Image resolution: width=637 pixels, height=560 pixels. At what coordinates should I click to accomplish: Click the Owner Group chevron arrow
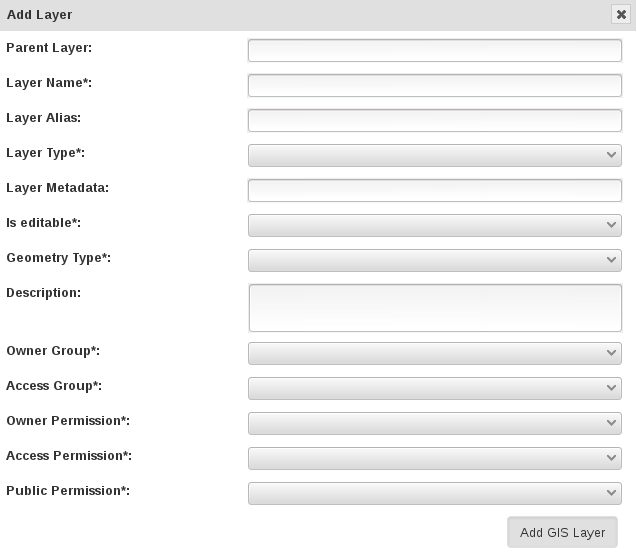tap(611, 353)
